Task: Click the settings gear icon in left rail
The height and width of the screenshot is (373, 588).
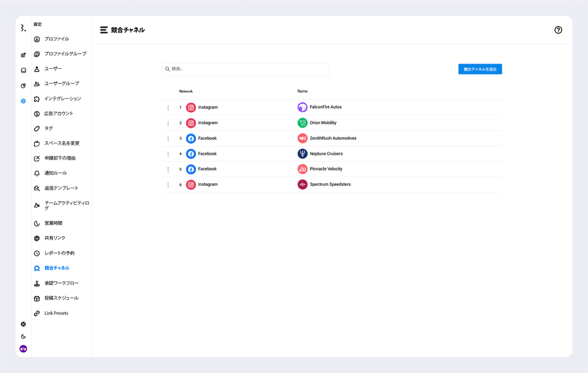Action: pos(24,101)
